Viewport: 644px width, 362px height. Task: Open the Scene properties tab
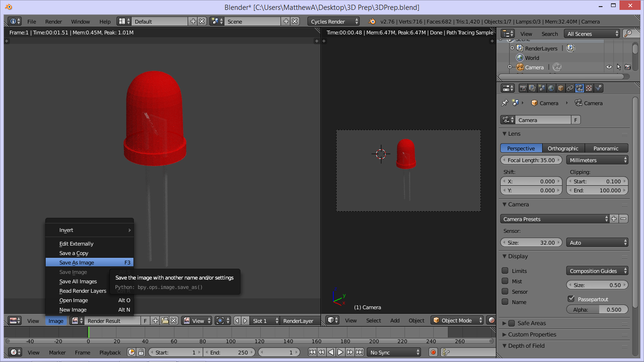pos(542,88)
